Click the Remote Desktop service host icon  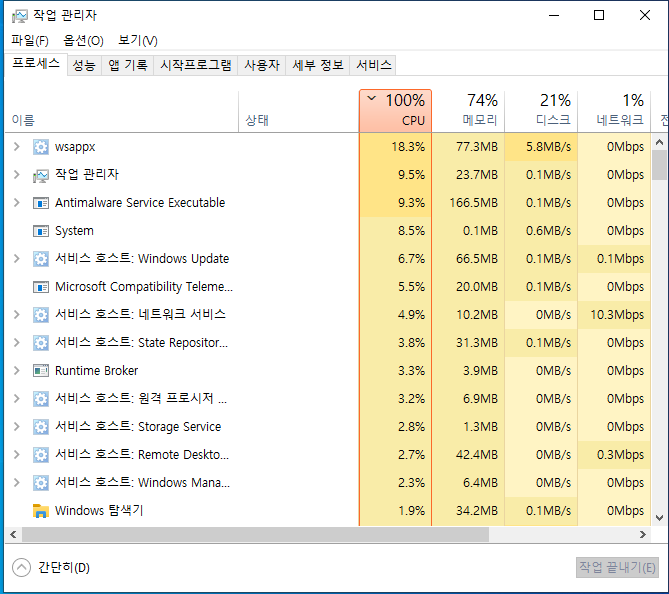41,454
